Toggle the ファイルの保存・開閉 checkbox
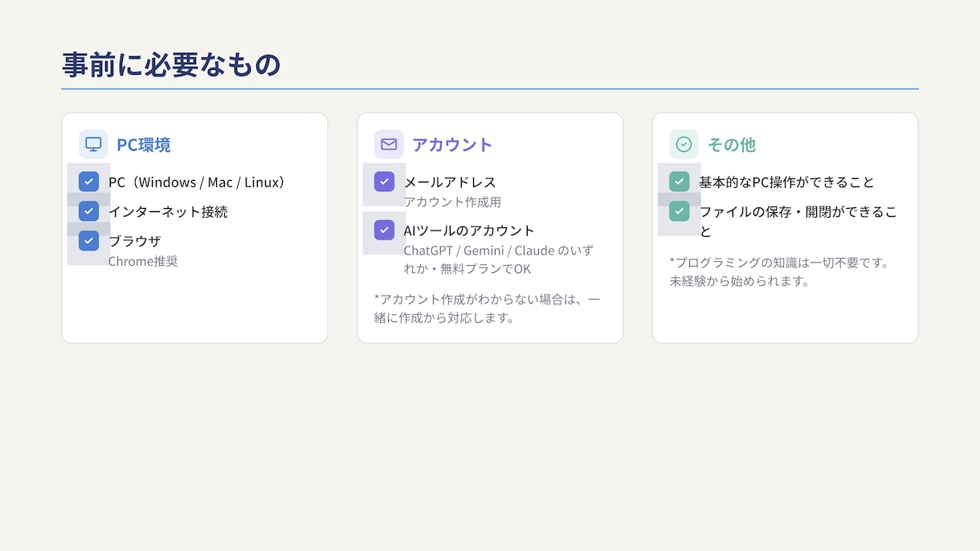The width and height of the screenshot is (980, 551). pos(680,211)
